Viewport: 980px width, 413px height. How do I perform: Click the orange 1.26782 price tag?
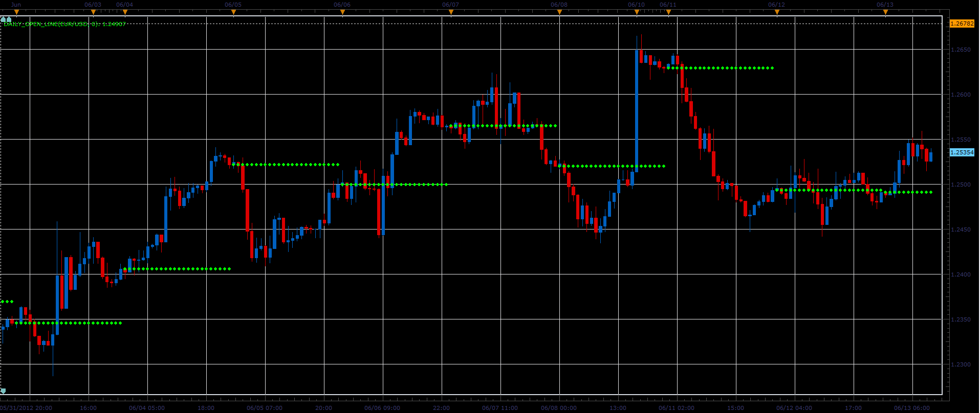[962, 24]
